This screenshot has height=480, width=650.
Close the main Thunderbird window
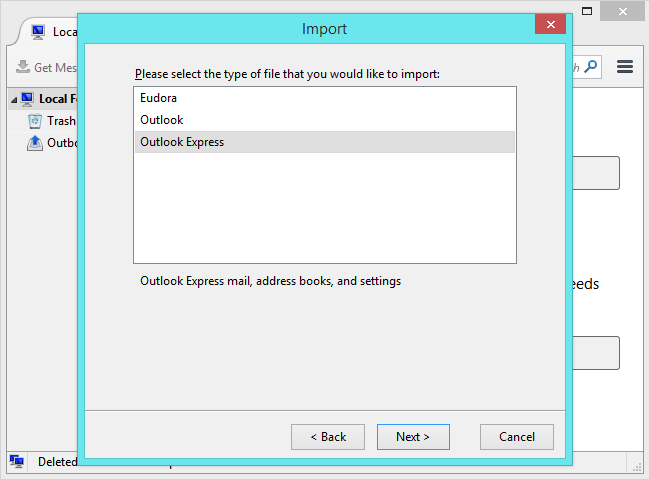pyautogui.click(x=623, y=11)
